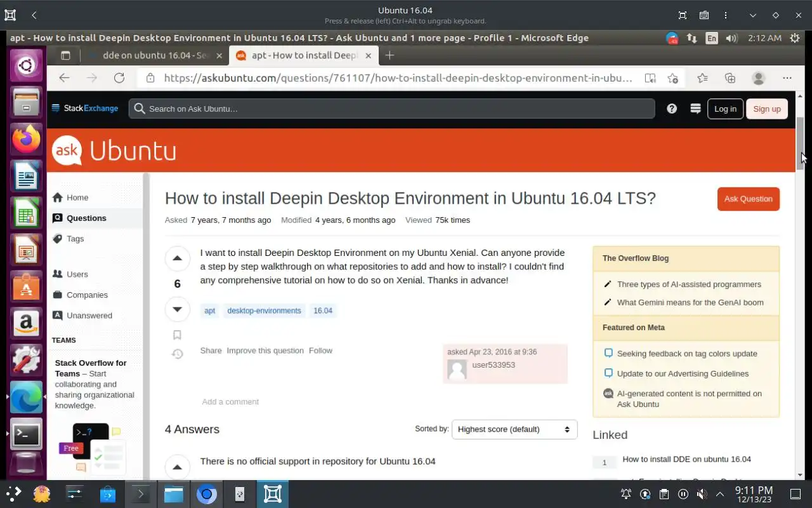812x508 pixels.
Task: Upvote the first answer
Action: [x=177, y=467]
